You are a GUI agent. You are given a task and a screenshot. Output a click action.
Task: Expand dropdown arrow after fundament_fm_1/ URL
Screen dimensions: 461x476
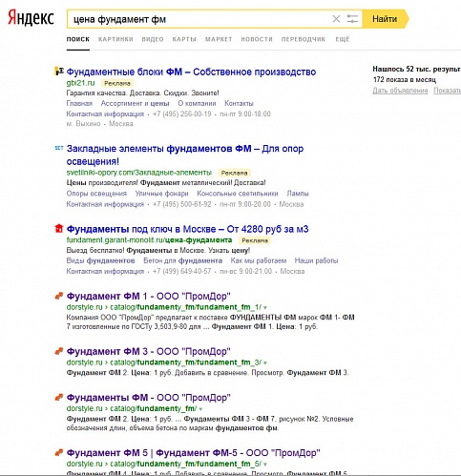point(265,308)
